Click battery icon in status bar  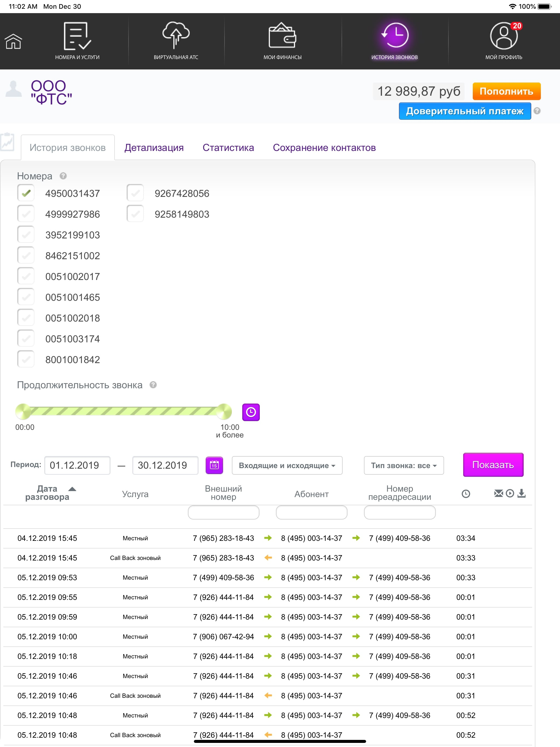tap(544, 6)
